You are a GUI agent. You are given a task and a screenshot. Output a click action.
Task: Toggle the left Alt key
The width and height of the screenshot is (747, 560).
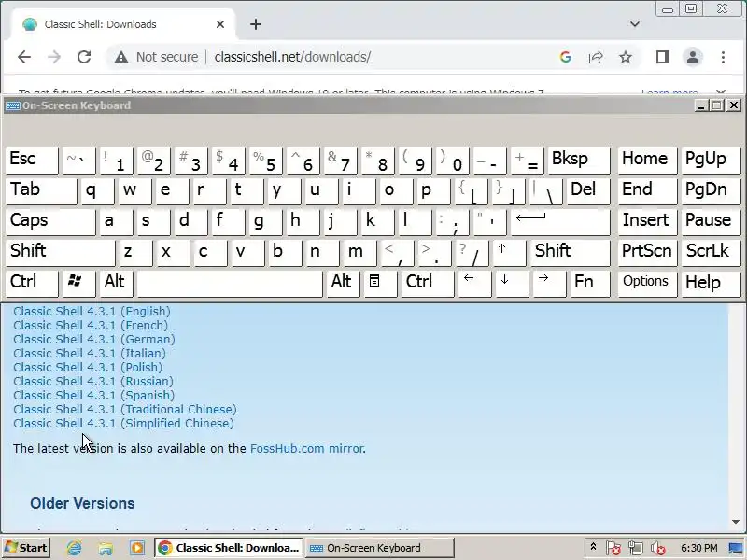[116, 284]
